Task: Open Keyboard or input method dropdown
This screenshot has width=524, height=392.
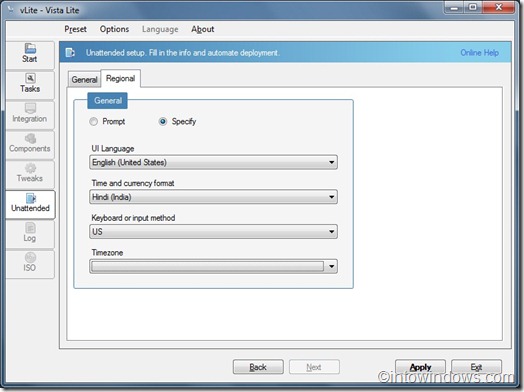Action: [x=213, y=232]
